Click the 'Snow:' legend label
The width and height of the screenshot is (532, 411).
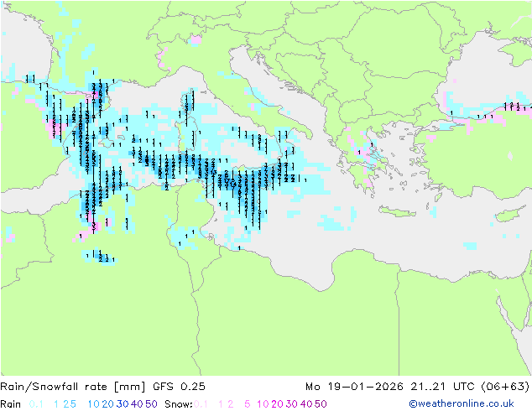[179, 404]
